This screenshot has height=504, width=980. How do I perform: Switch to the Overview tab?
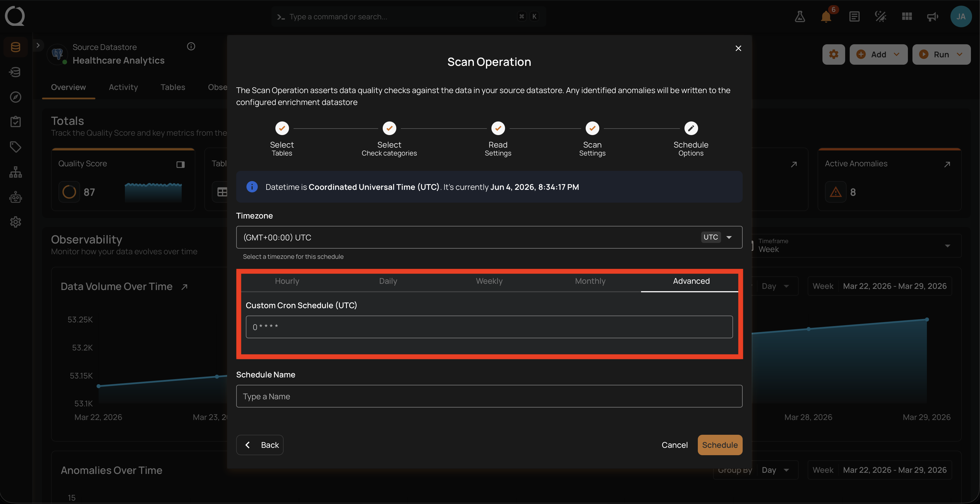pyautogui.click(x=68, y=87)
